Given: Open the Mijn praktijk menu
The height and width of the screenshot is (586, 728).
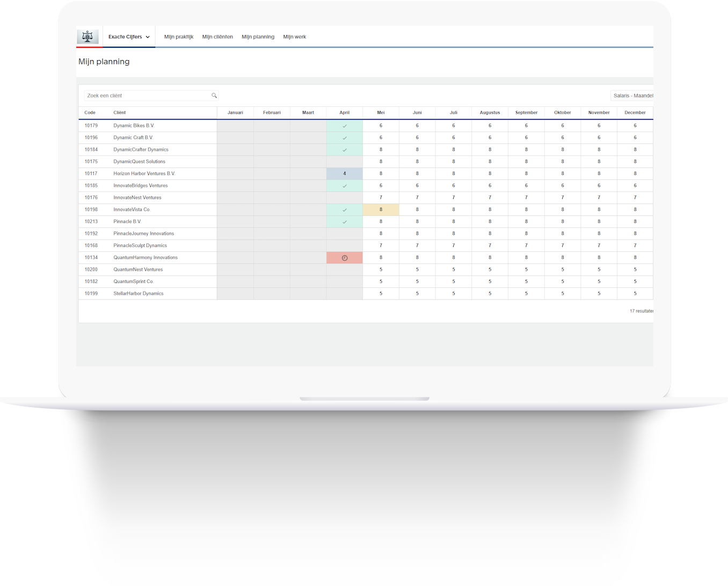Looking at the screenshot, I should pos(179,37).
